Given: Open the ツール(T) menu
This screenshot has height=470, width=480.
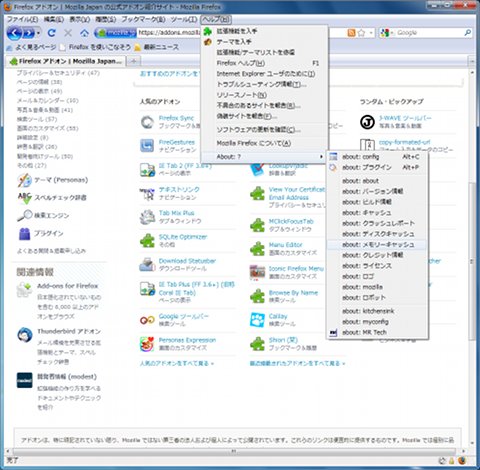Looking at the screenshot, I should 184,19.
